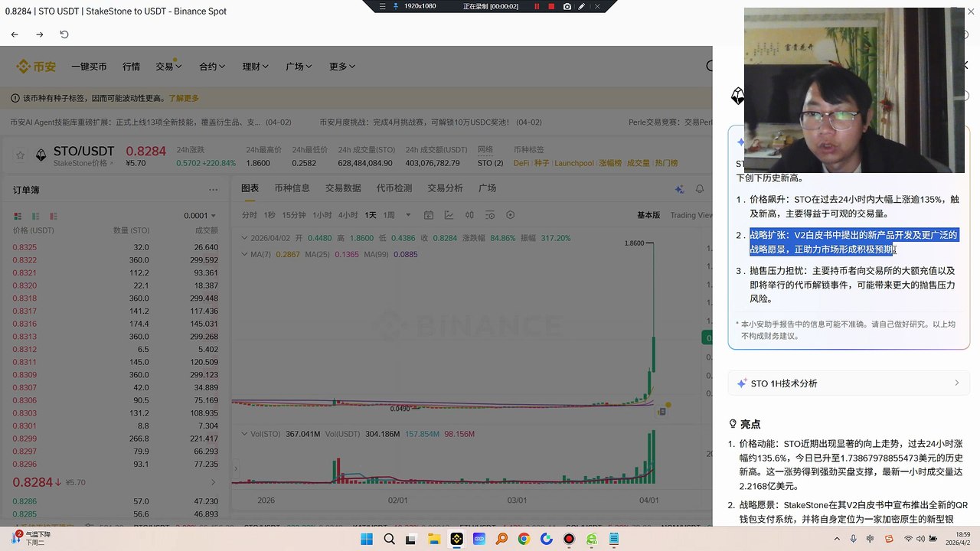Expand the 广场 header menu
Image resolution: width=980 pixels, height=551 pixels.
(x=299, y=67)
